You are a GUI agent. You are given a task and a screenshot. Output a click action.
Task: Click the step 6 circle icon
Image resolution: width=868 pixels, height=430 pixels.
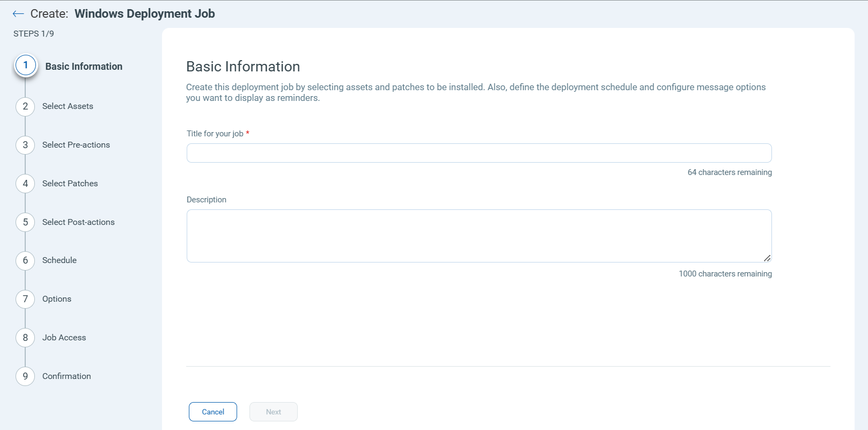tap(25, 260)
